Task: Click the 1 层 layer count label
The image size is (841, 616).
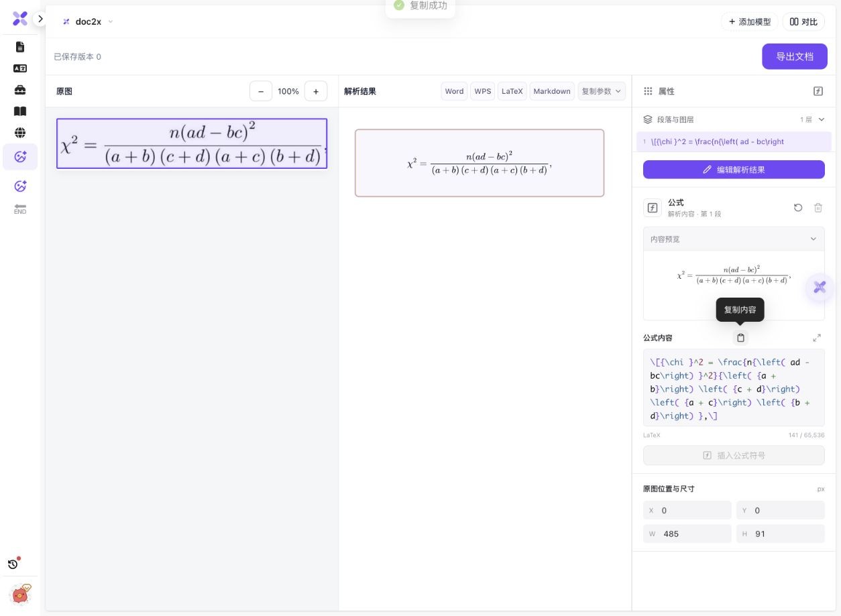Action: (805, 119)
